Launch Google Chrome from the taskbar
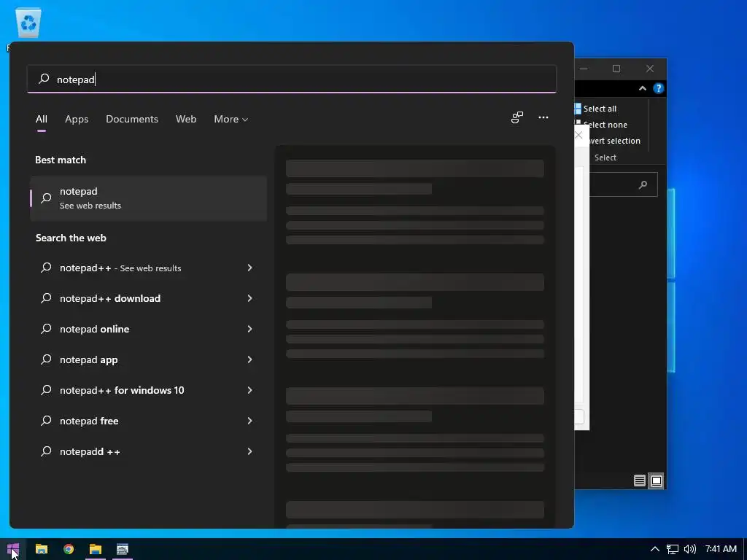747x560 pixels. [69, 549]
